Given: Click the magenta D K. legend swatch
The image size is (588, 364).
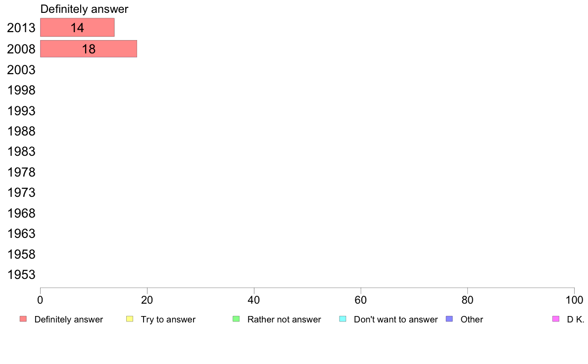Looking at the screenshot, I should coord(556,319).
